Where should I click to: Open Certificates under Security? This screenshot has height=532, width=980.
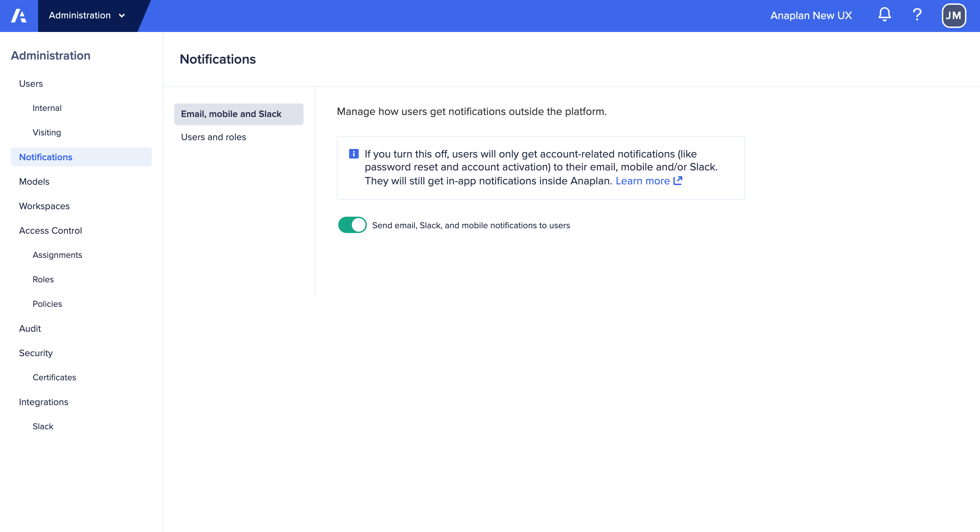coord(54,377)
